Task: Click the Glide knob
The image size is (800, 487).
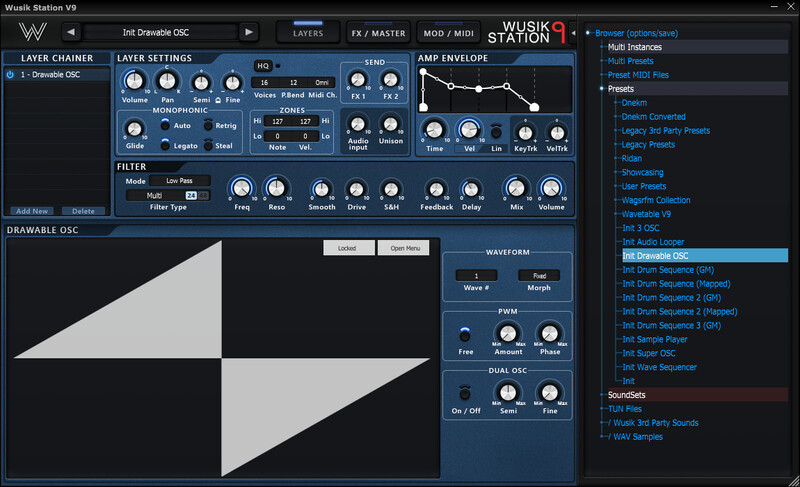Action: pyautogui.click(x=134, y=129)
